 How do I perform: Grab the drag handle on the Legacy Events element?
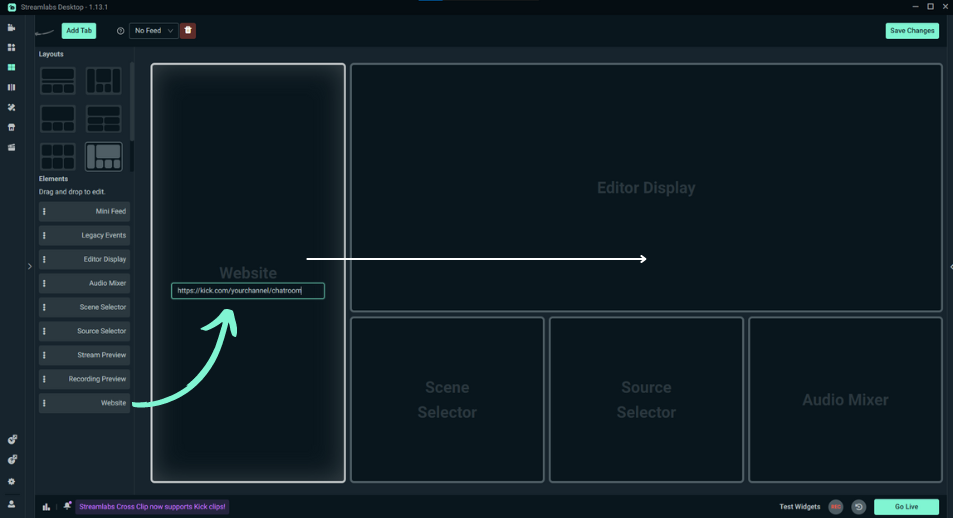coord(44,235)
